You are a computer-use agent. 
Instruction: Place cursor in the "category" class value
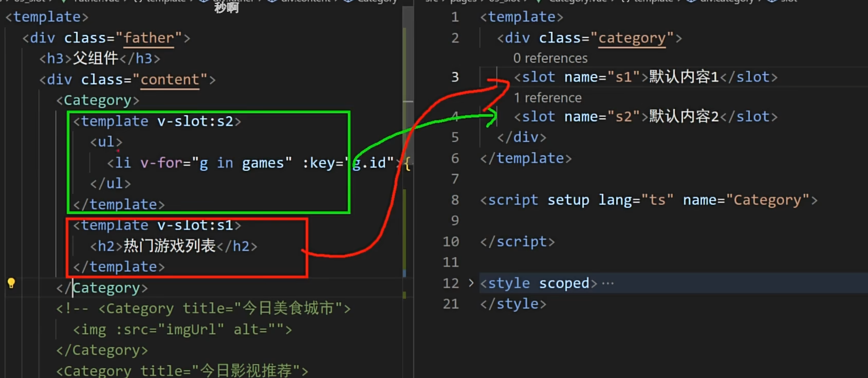632,38
